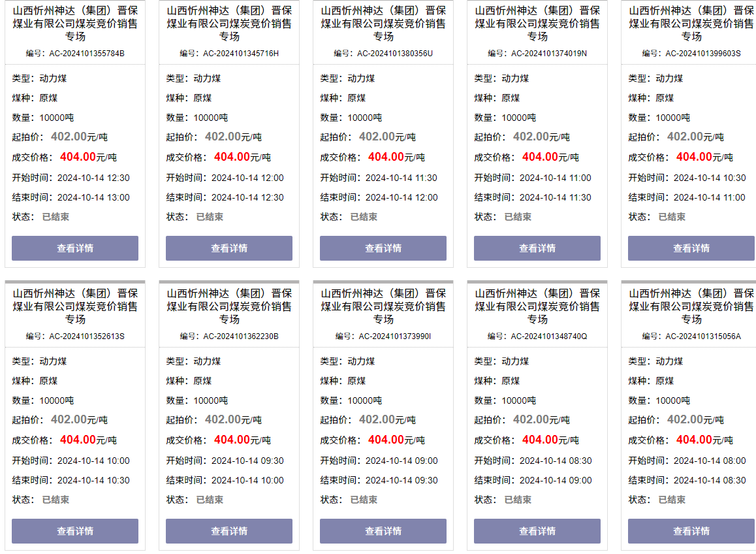Select the code text AC-2024101355784B
This screenshot has height=554, width=756.
[x=87, y=54]
